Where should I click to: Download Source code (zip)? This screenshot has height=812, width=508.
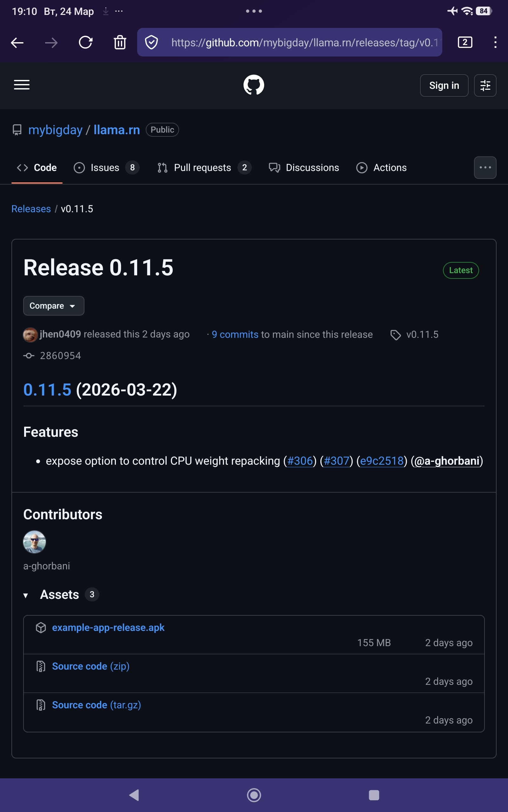pyautogui.click(x=91, y=666)
